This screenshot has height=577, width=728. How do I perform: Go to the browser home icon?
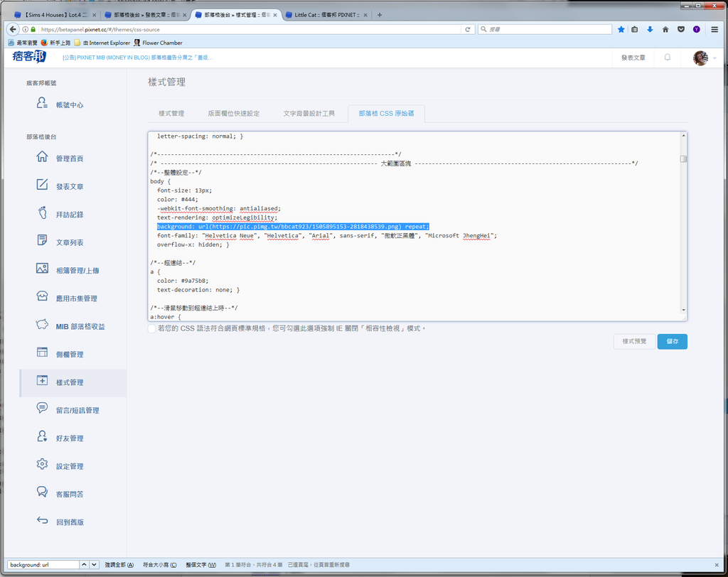click(x=665, y=29)
